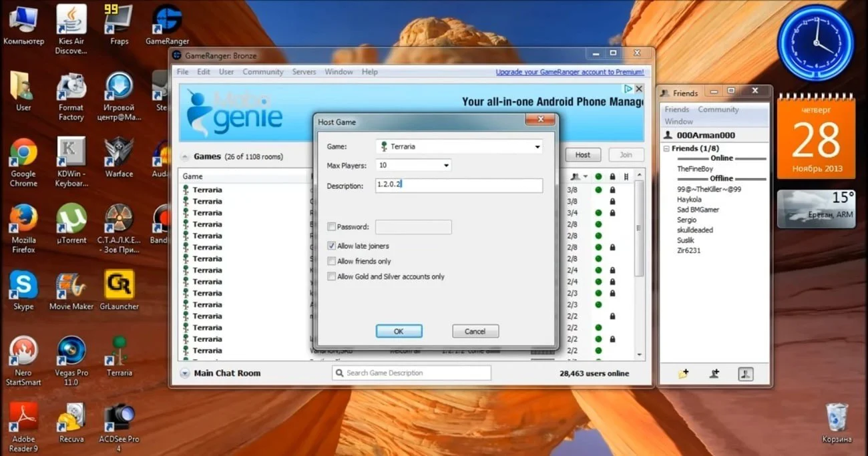This screenshot has width=868, height=456.
Task: Select offline friend Sad BMGamer
Action: [x=698, y=210]
